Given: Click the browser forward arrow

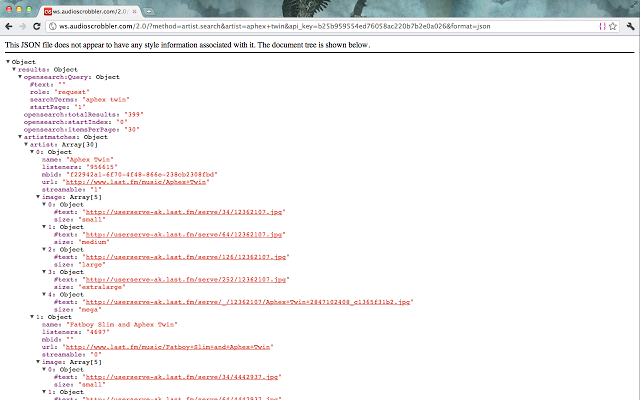Looking at the screenshot, I should [x=22, y=27].
